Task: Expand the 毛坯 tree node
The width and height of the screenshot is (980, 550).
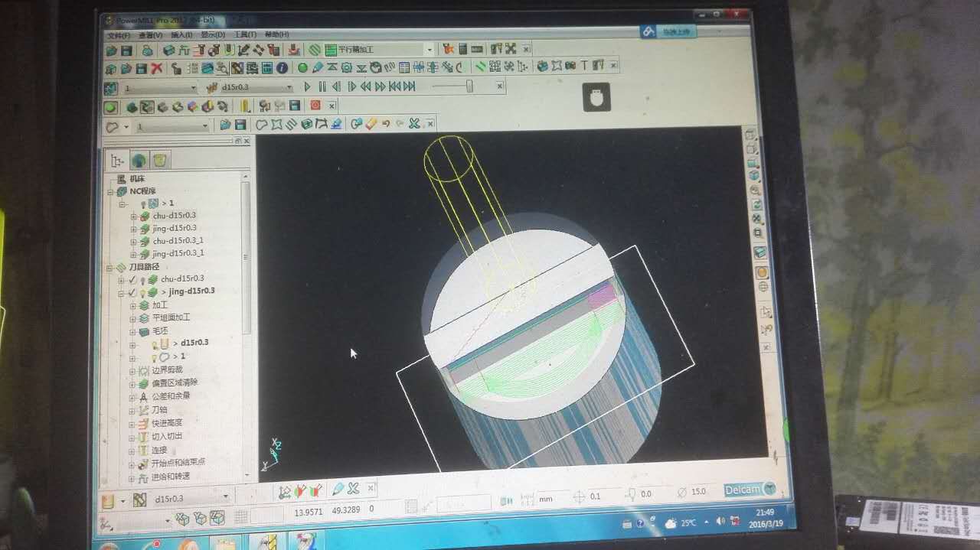Action: [132, 331]
